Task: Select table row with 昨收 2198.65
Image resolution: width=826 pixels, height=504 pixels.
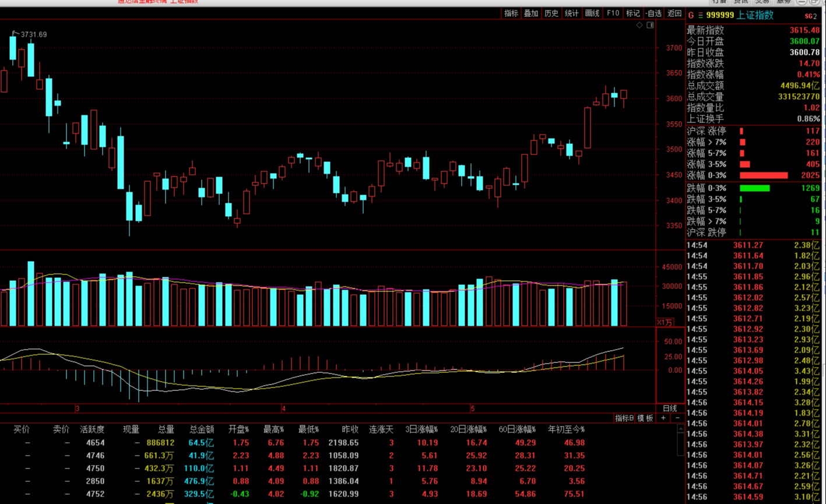Action: coord(338,443)
